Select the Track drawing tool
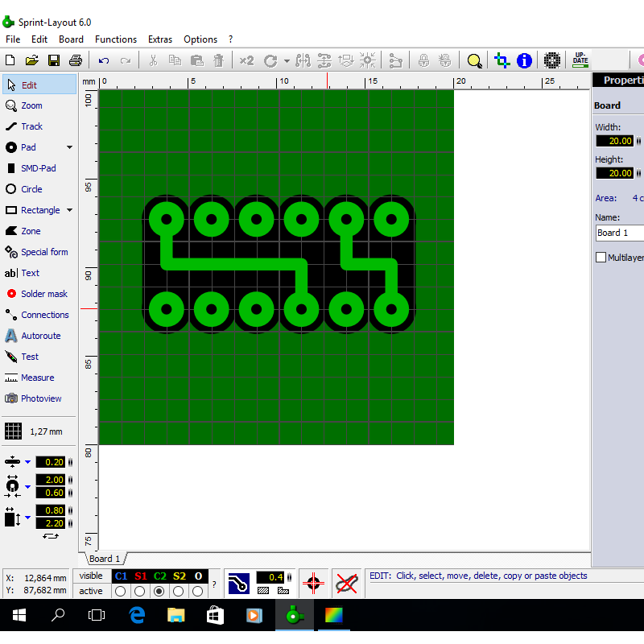 coord(31,126)
